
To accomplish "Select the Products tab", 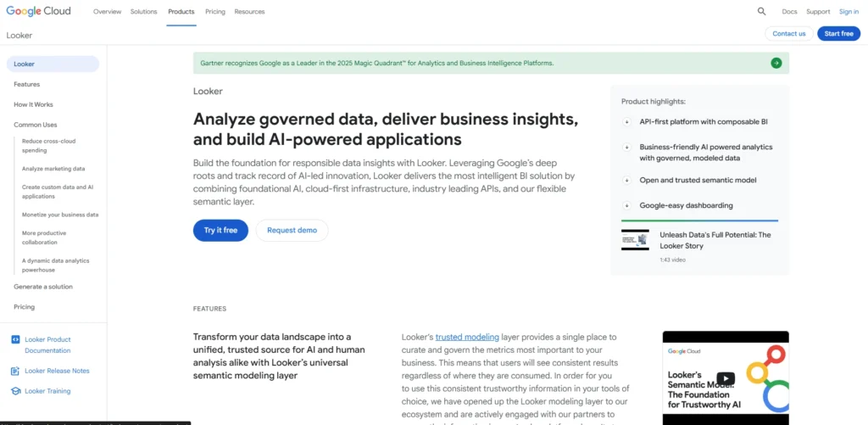I will [181, 12].
